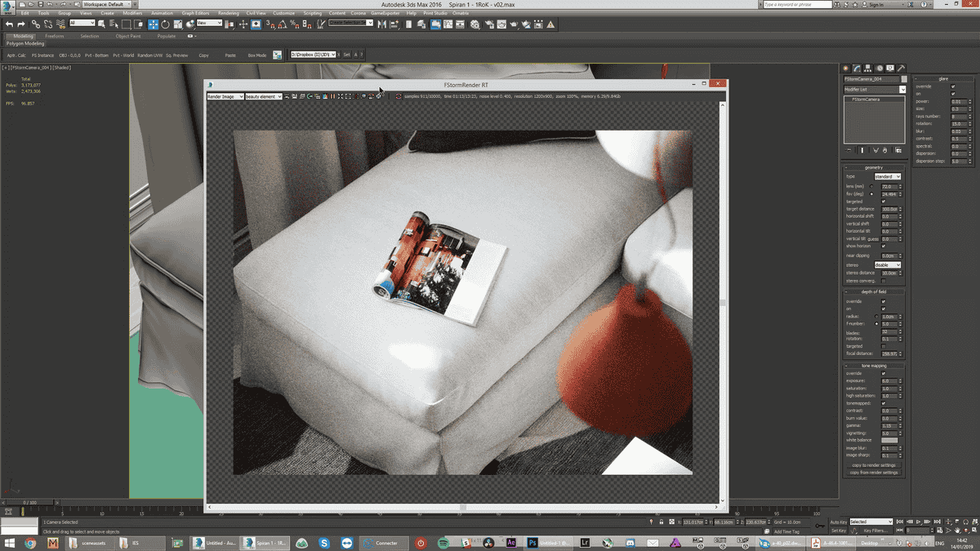Switch to the Freeform ribbon tab
The width and height of the screenshot is (980, 551).
(55, 36)
